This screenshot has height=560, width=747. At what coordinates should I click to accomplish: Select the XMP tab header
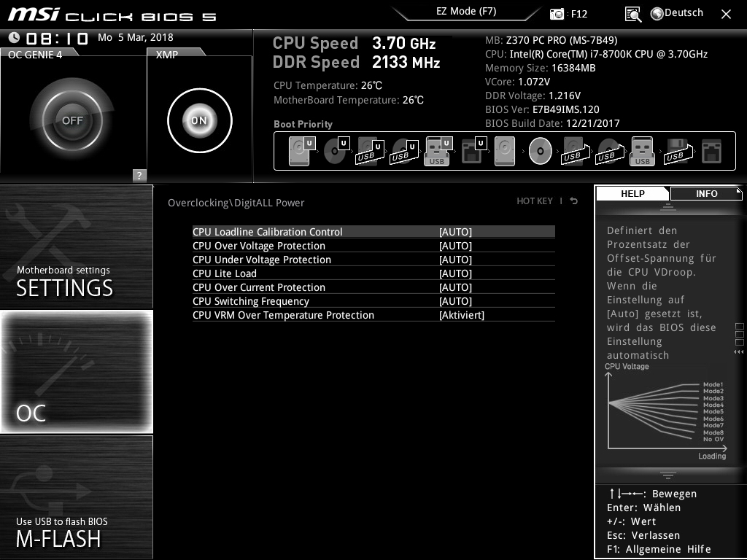coord(167,54)
